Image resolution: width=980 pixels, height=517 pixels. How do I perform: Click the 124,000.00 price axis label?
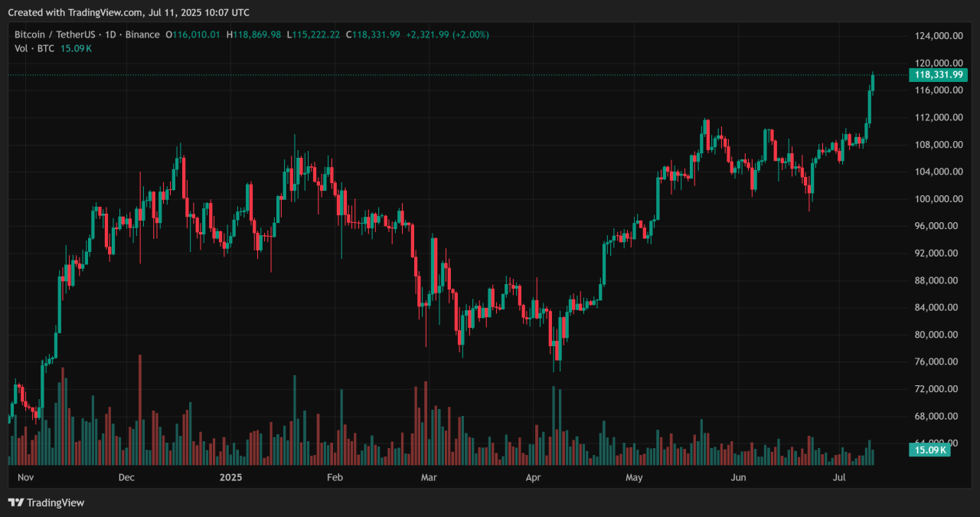938,36
